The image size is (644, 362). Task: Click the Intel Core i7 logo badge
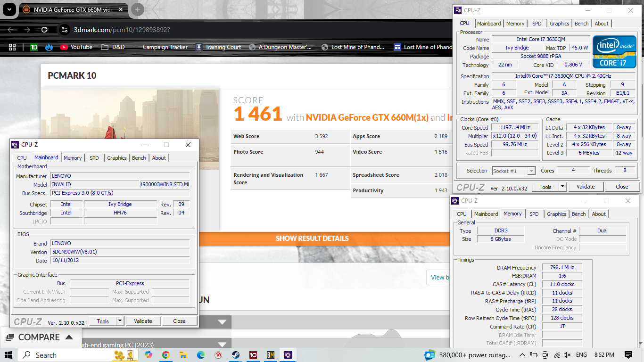click(x=614, y=51)
